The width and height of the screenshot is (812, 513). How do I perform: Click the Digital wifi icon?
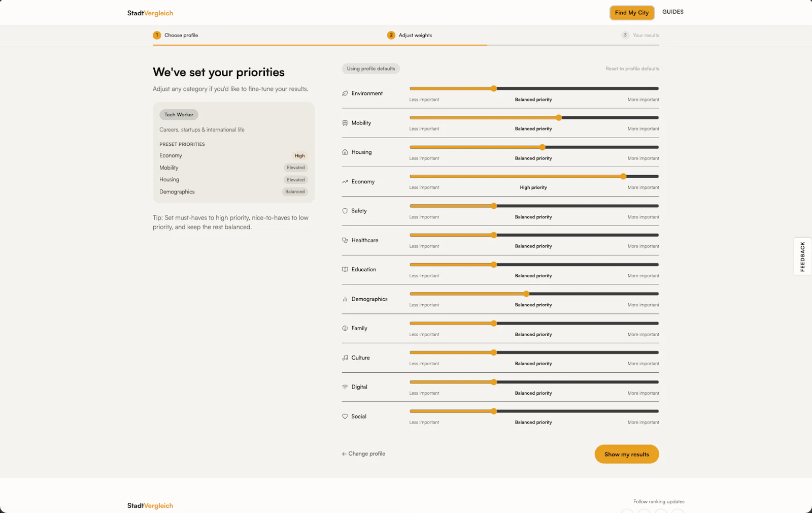(345, 387)
